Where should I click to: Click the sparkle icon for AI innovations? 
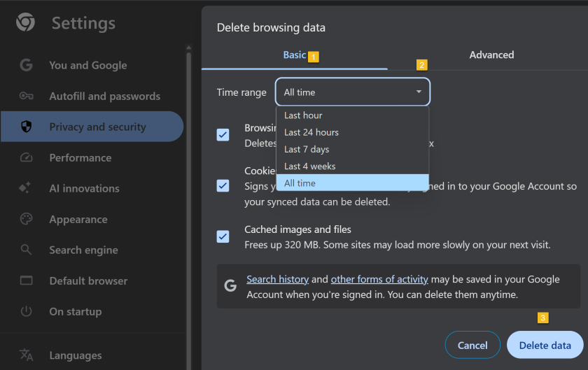coord(27,188)
